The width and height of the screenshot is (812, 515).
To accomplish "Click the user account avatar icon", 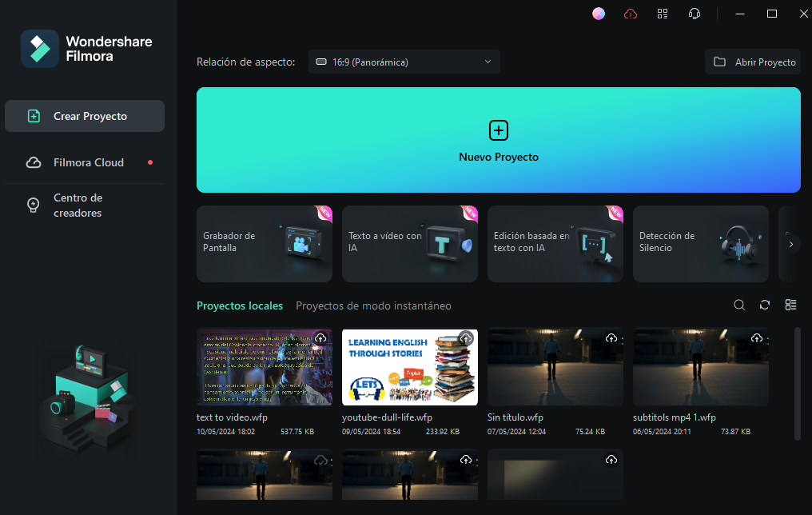I will (x=599, y=14).
